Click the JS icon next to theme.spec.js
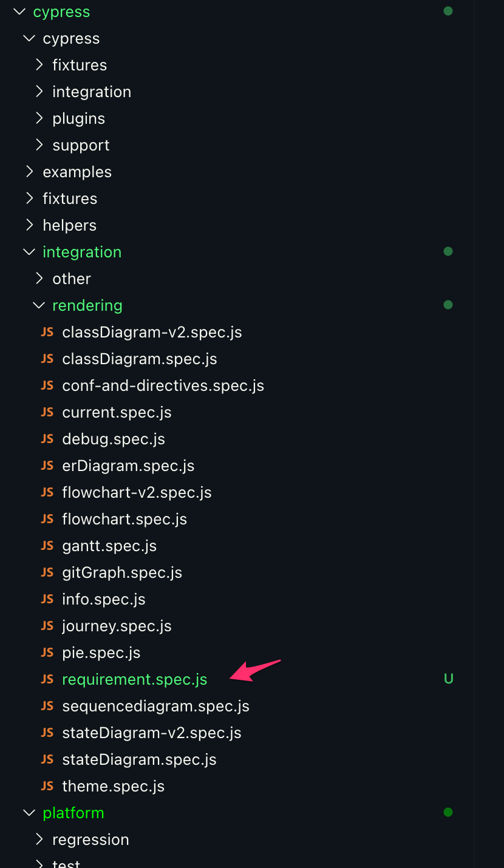This screenshot has height=868, width=504. point(47,786)
